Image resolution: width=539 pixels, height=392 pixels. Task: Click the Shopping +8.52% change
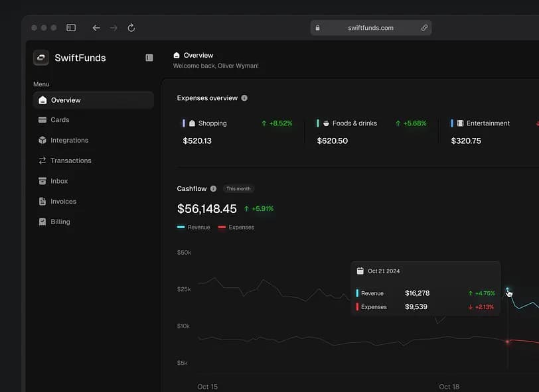tap(277, 123)
